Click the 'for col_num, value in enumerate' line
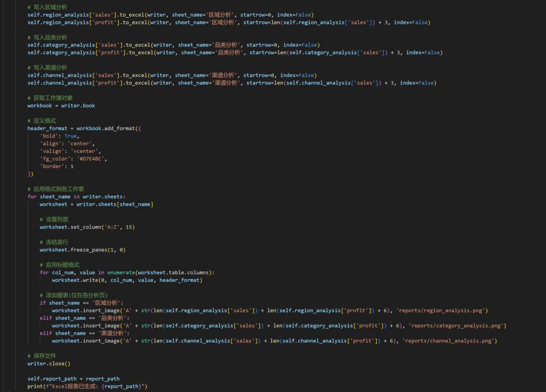 pos(127,273)
